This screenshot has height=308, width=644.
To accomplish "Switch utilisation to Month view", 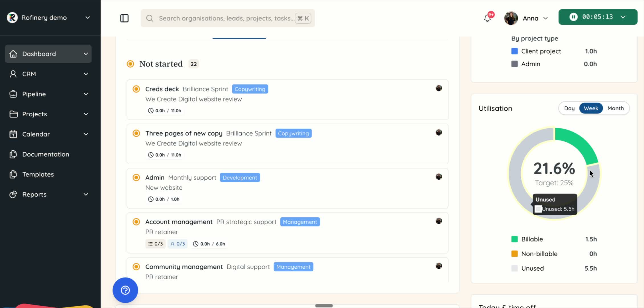I will [616, 108].
